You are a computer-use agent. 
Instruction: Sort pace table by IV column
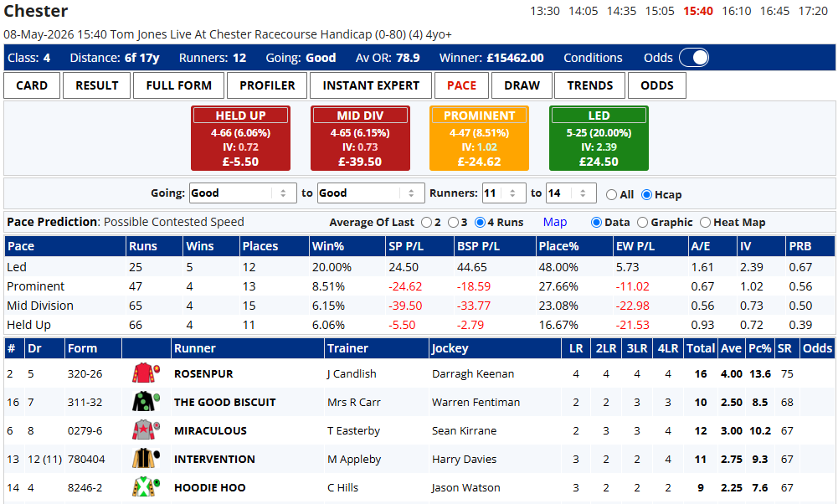(761, 246)
